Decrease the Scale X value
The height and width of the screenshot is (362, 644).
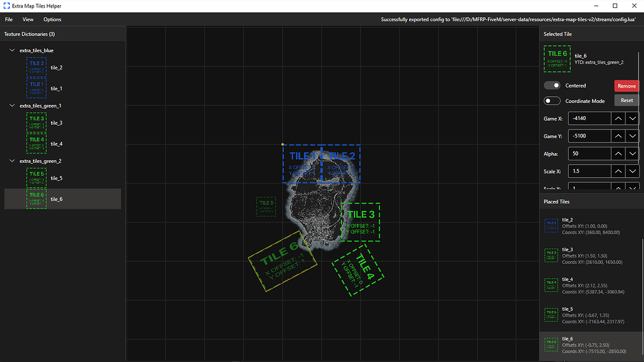click(x=633, y=172)
